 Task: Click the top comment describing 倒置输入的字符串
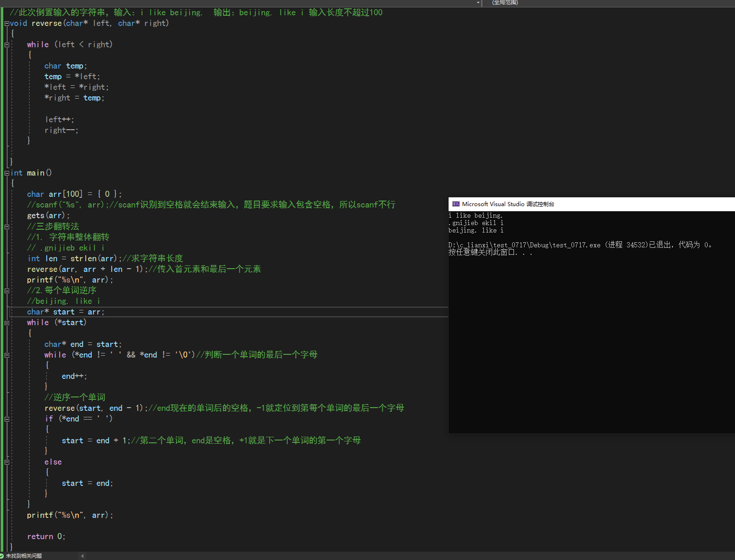click(x=196, y=13)
